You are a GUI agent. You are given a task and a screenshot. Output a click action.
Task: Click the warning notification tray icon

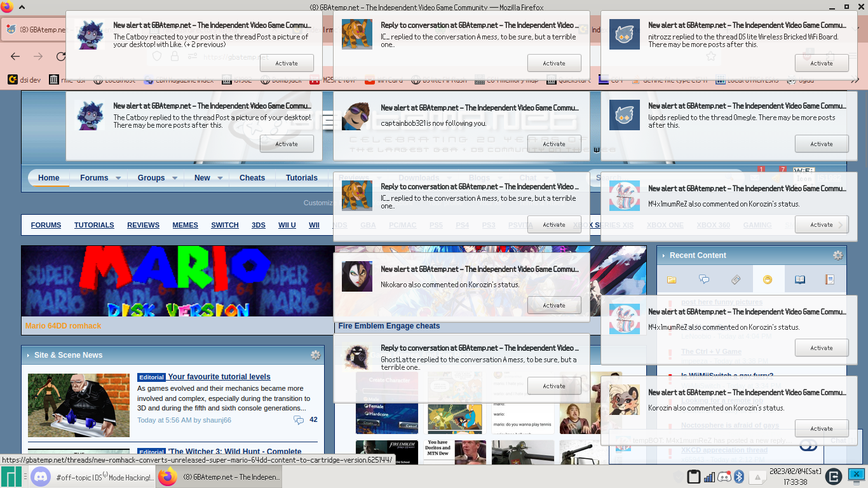pos(757,477)
